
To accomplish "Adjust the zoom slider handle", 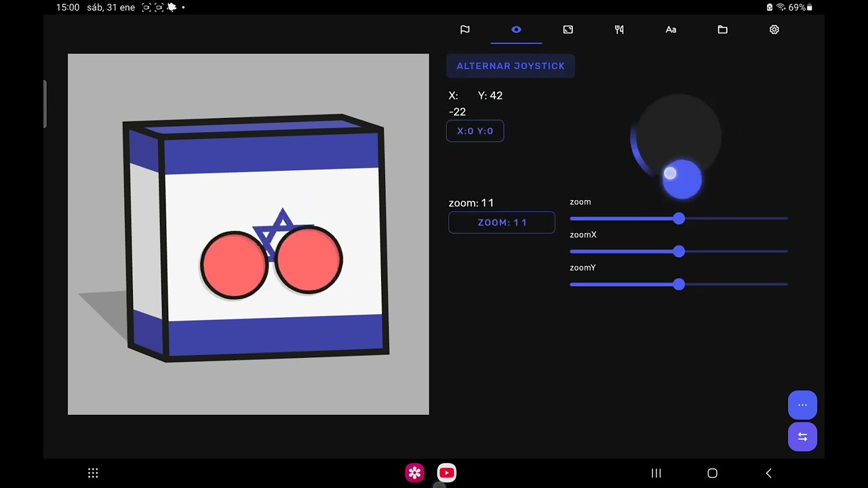I will click(x=679, y=218).
